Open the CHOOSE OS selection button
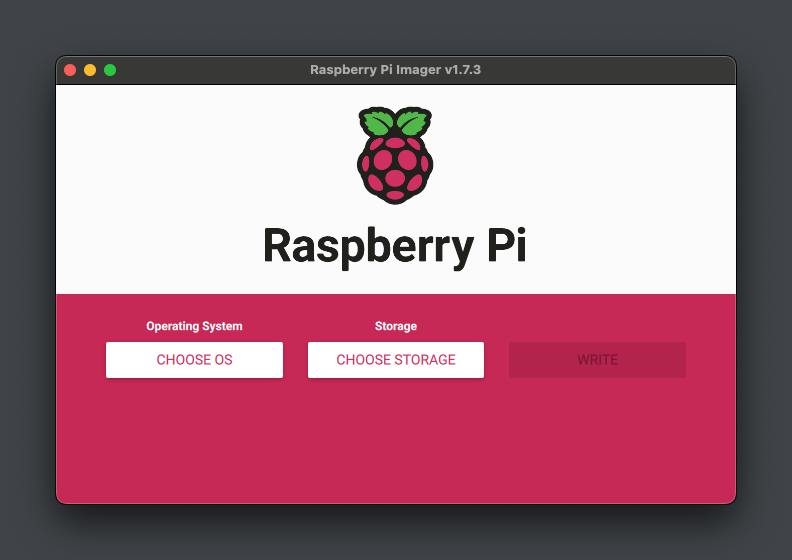 [x=194, y=360]
